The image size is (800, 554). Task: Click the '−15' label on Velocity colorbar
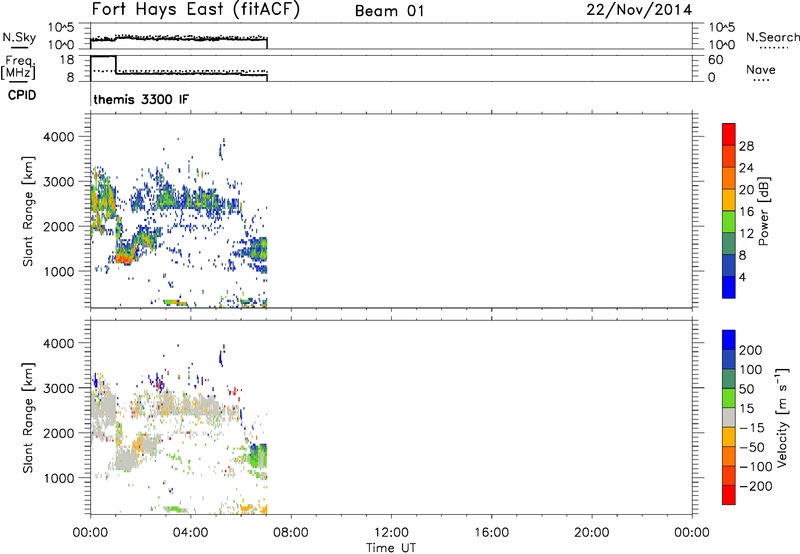coord(752,427)
